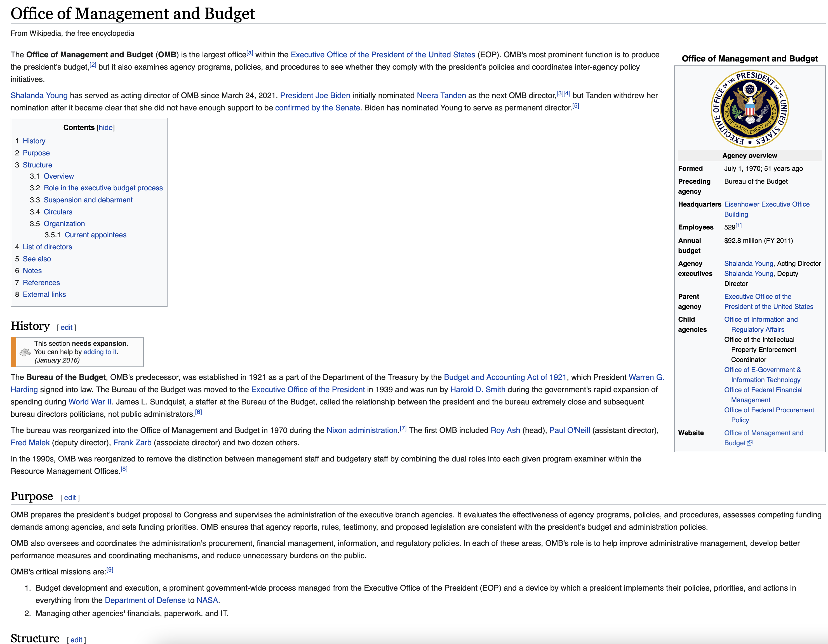Image resolution: width=828 pixels, height=644 pixels.
Task: Open Role in the executive budget process entry
Action: click(103, 188)
